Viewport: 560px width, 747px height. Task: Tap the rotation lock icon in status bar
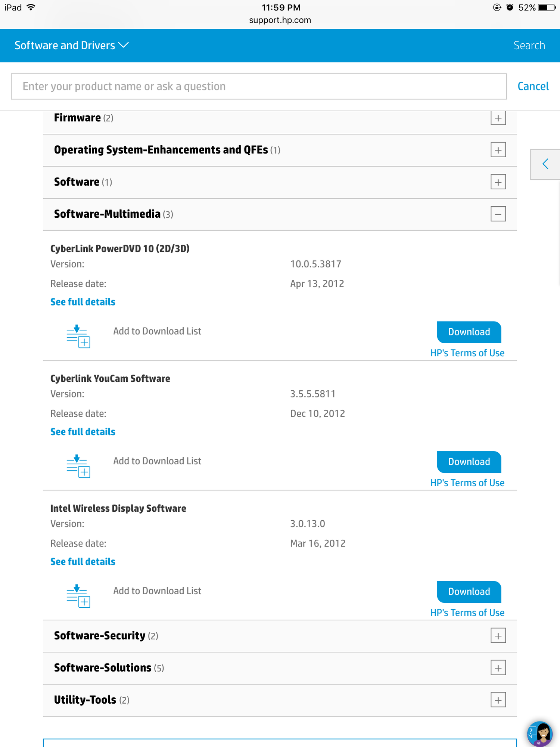point(496,7)
